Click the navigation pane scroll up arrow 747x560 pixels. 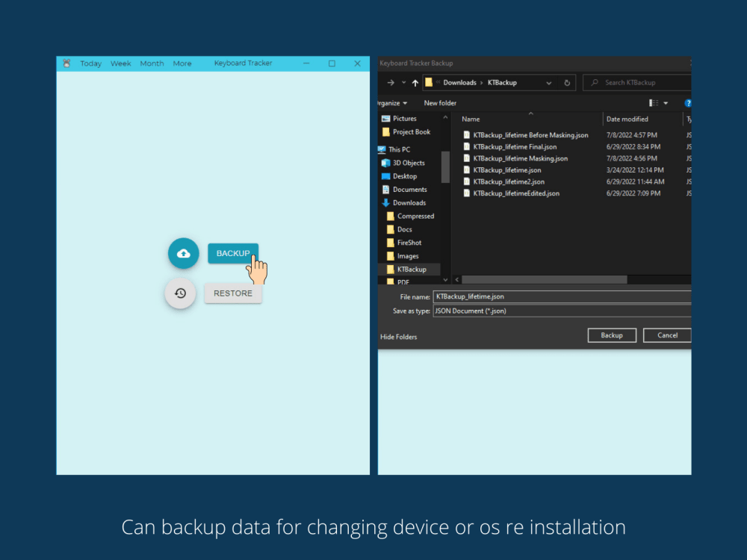[x=445, y=118]
